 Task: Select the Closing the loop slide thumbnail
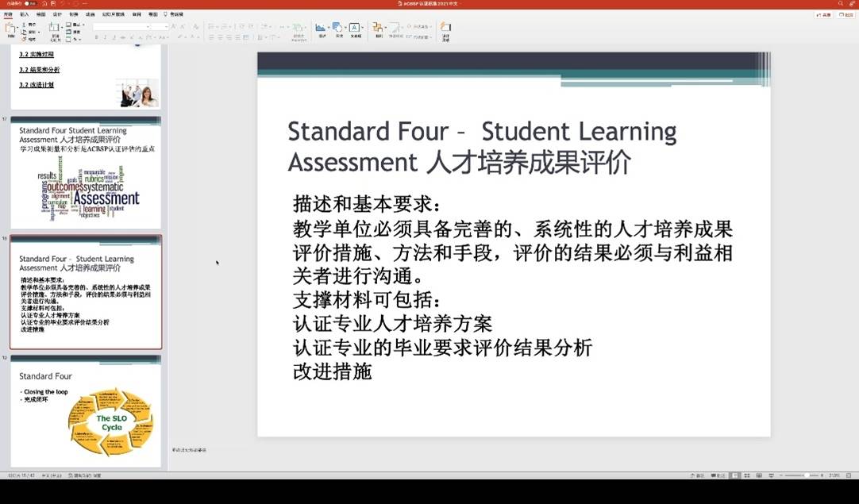coord(86,413)
